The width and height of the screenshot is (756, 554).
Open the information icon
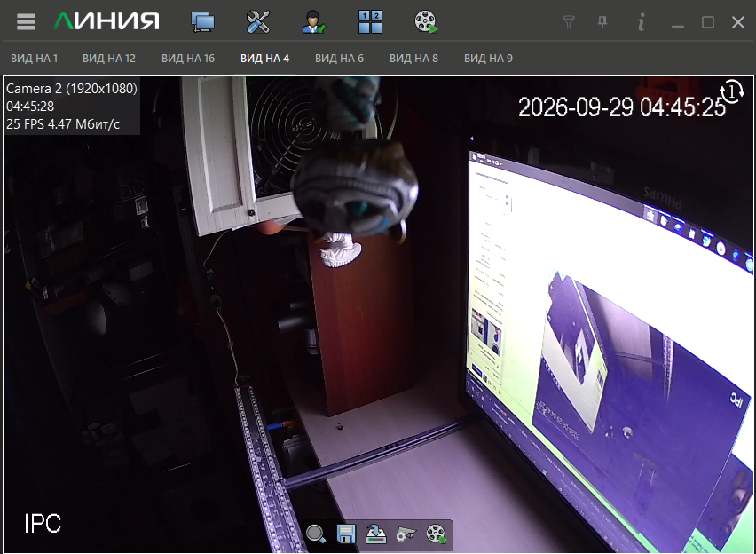click(x=641, y=22)
